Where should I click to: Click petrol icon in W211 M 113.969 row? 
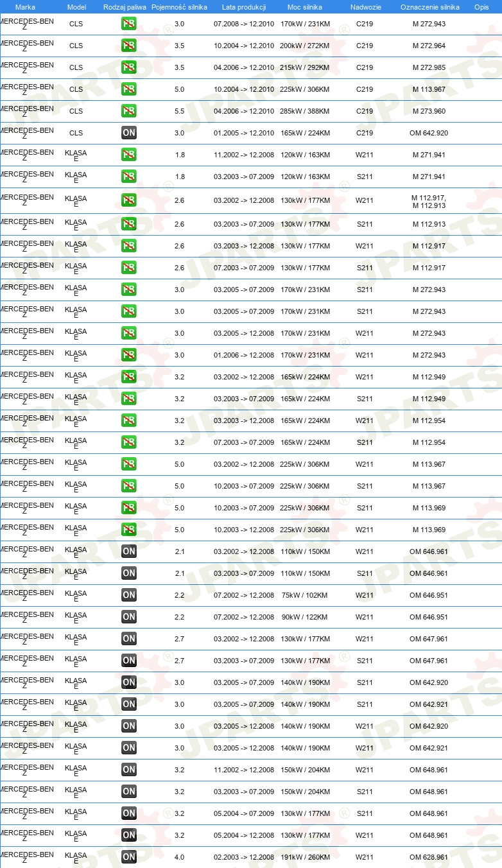129,530
